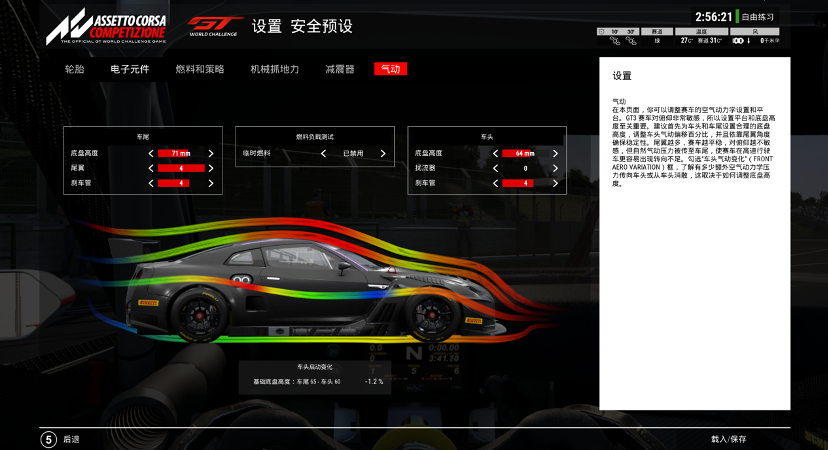The image size is (828, 450).
Task: Decrease front ride height (车头 底盘高度)
Action: tap(495, 153)
